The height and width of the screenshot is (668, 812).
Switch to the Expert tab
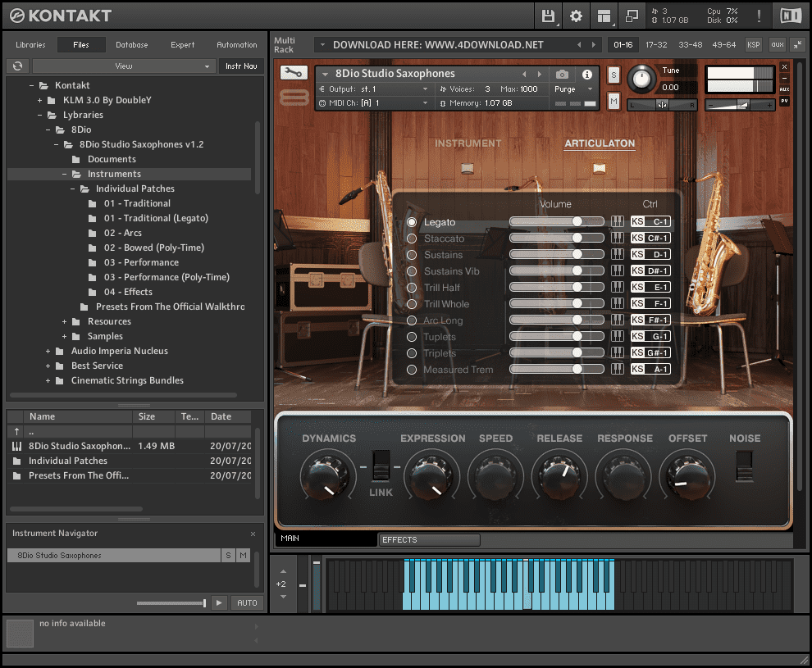182,45
